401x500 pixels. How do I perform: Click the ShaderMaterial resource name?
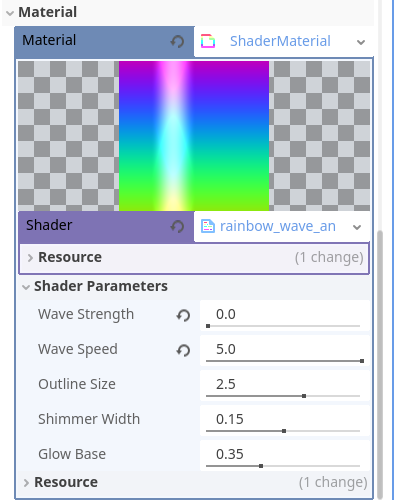[x=280, y=41]
